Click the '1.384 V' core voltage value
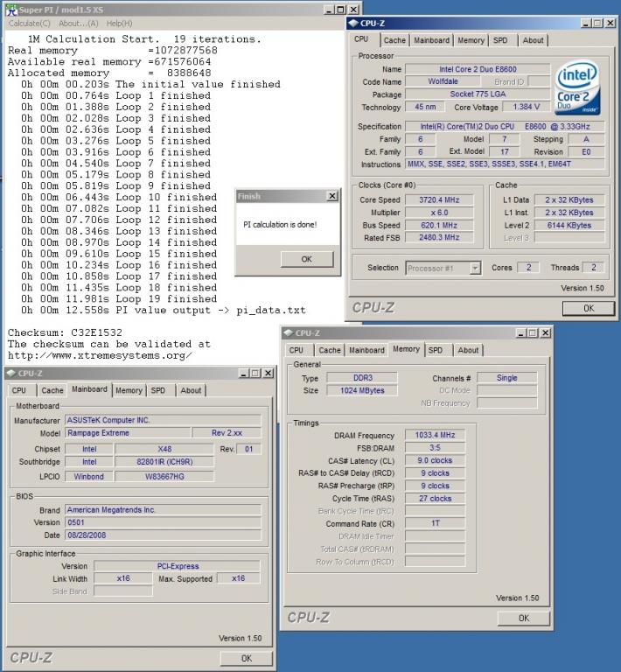This screenshot has width=621, height=672. 526,107
